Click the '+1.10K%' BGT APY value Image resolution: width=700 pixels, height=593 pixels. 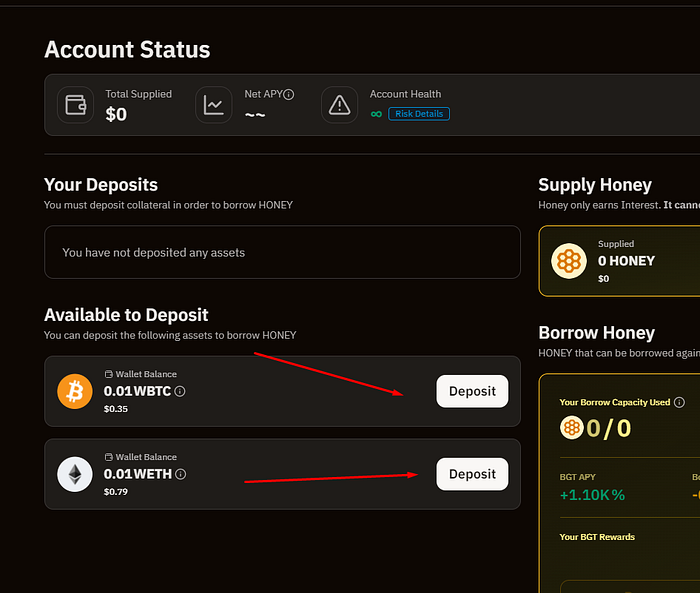592,495
